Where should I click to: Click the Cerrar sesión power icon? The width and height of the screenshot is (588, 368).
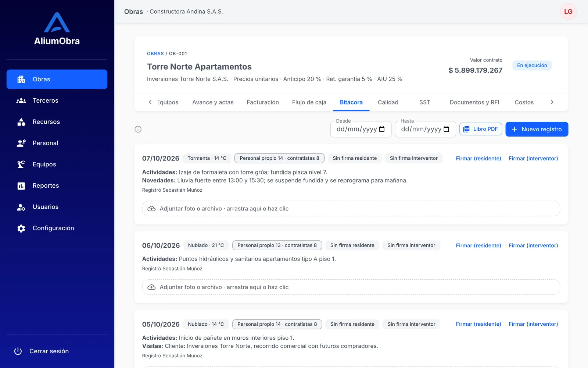pyautogui.click(x=18, y=351)
